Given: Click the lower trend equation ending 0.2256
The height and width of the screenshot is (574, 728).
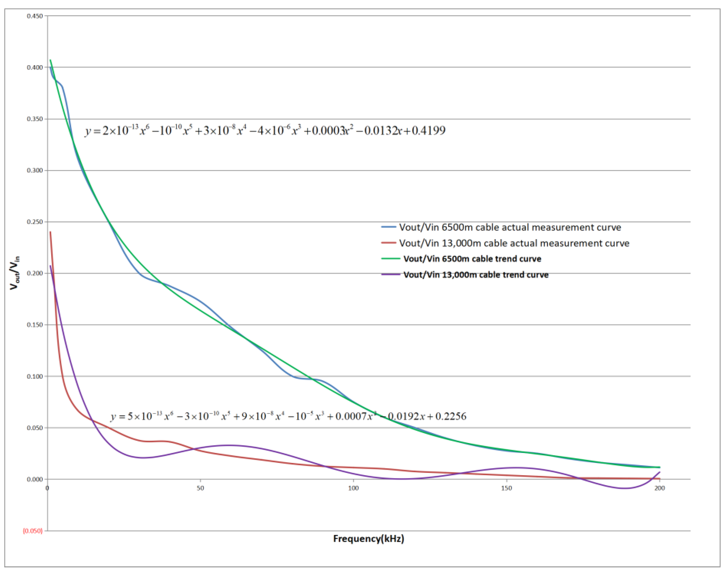Looking at the screenshot, I should pyautogui.click(x=288, y=416).
